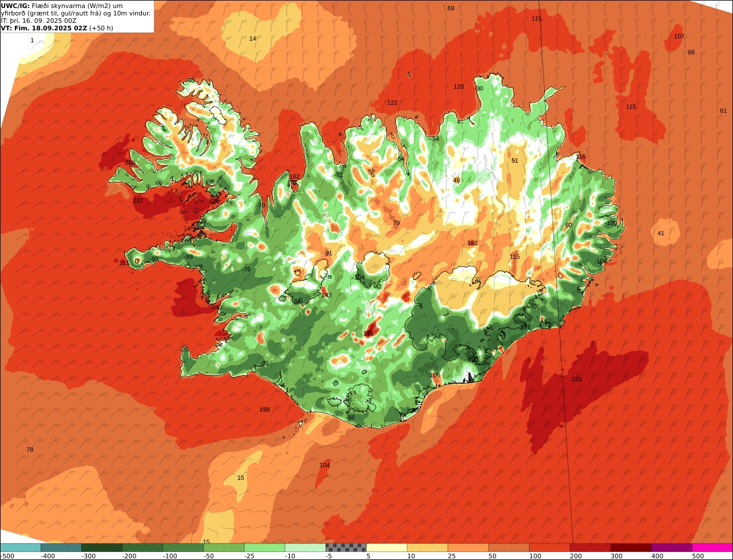Click the pale yellow swatch between 5 and 10
This screenshot has width=733, height=560.
point(387,547)
